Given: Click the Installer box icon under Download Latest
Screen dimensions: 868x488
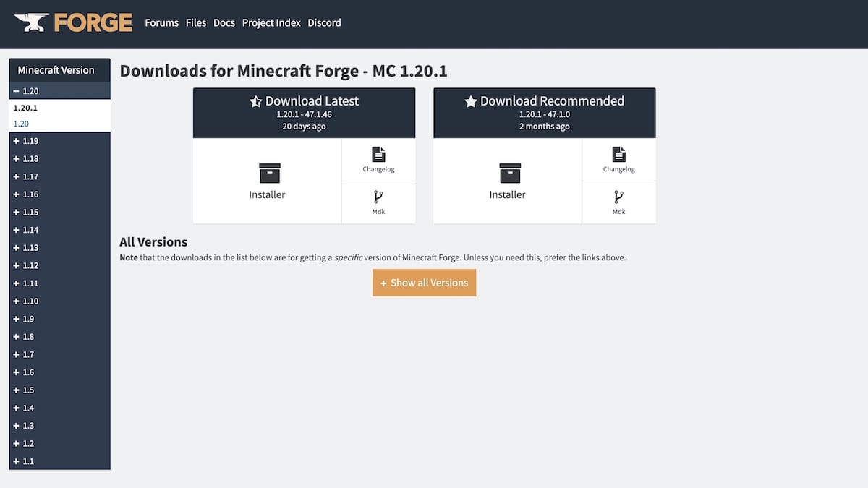Looking at the screenshot, I should [269, 173].
